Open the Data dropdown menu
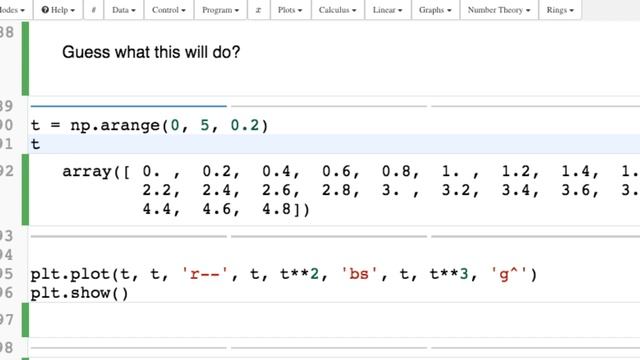Screen dimensions: 640x360 pyautogui.click(x=124, y=10)
